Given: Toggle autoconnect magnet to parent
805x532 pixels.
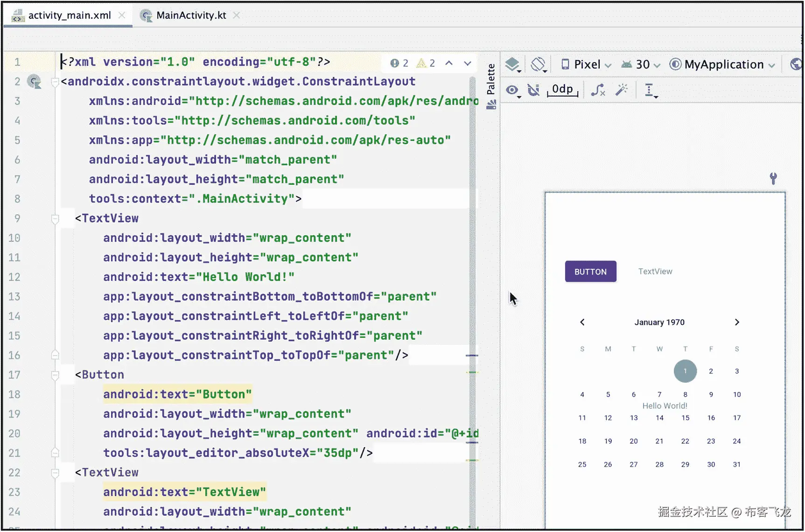Looking at the screenshot, I should click(533, 90).
